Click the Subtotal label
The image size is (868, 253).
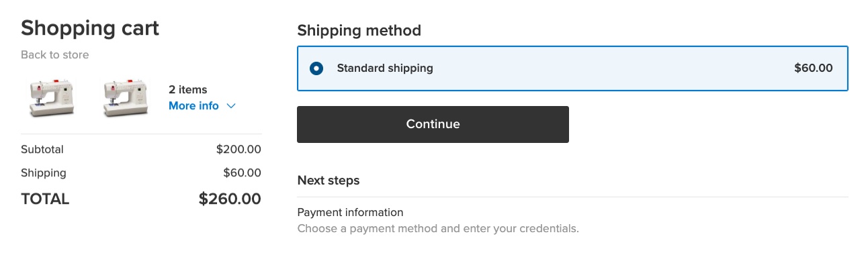42,150
